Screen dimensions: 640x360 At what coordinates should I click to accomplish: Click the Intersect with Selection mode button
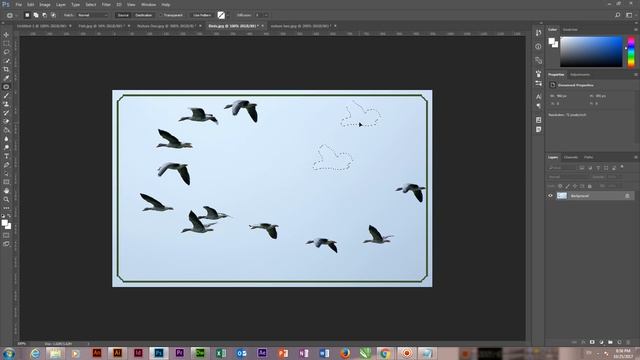pyautogui.click(x=53, y=15)
